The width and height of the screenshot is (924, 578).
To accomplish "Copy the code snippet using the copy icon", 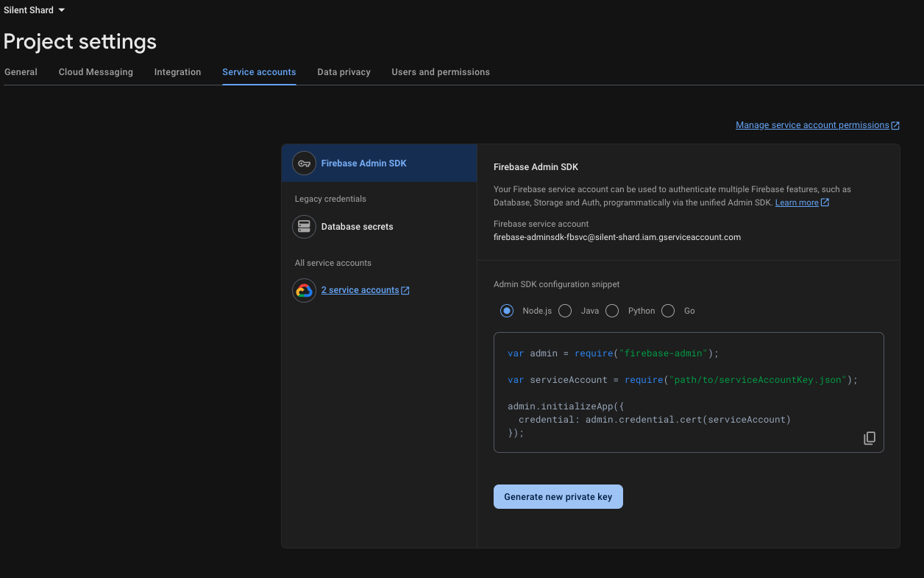I will tap(870, 437).
